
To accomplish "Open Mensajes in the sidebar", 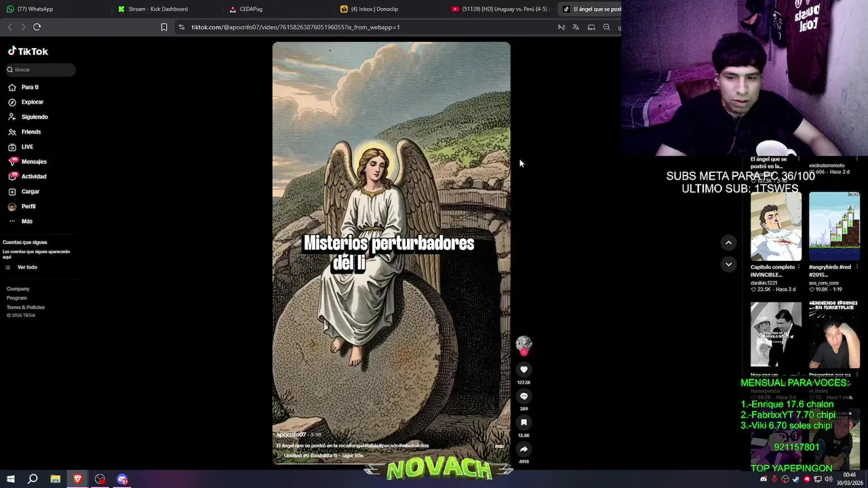I will coord(27,161).
